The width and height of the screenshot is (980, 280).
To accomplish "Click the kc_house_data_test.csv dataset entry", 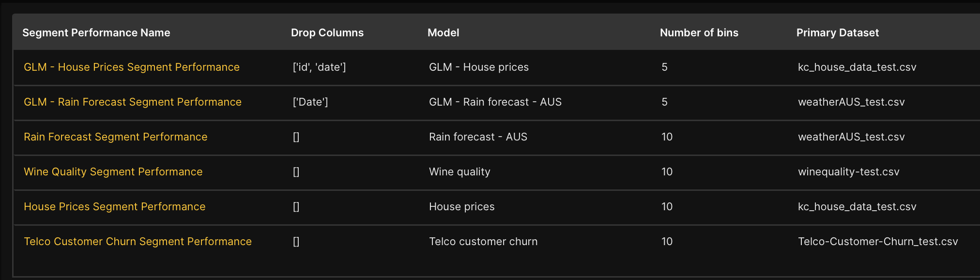I will click(857, 67).
